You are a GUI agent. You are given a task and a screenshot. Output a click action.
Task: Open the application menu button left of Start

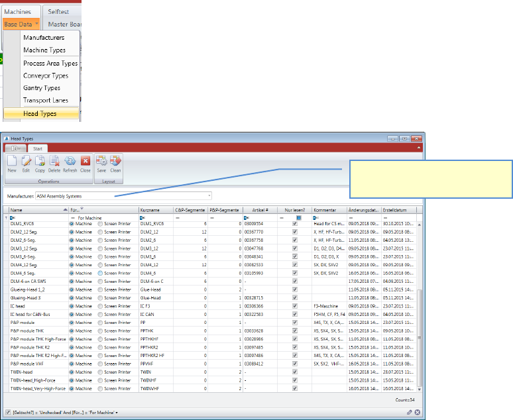[x=15, y=148]
